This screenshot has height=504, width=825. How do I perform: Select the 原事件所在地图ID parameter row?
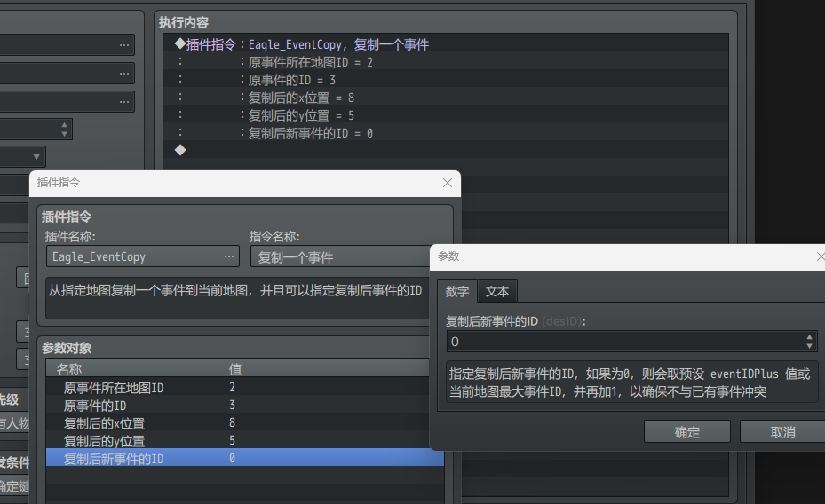[x=245, y=388]
